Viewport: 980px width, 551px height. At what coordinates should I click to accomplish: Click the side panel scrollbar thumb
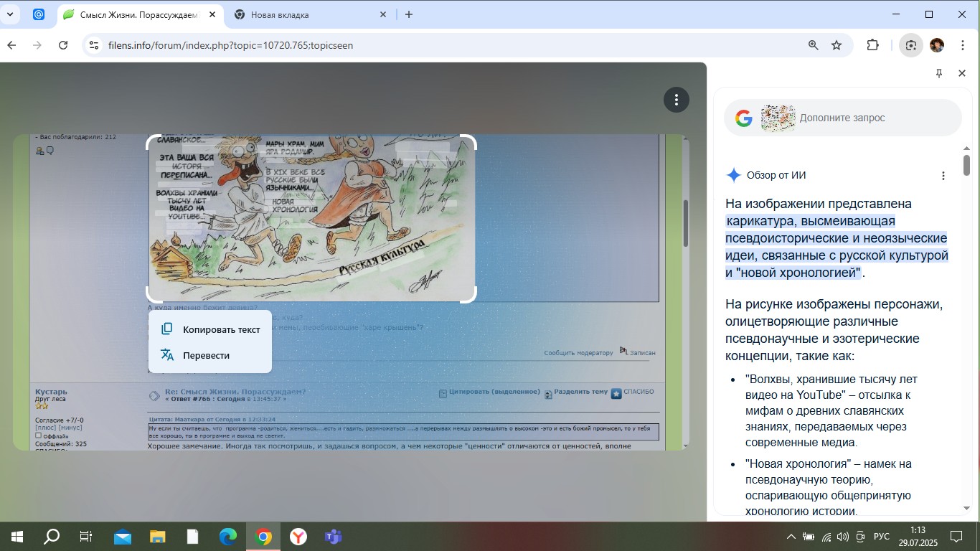(x=966, y=165)
